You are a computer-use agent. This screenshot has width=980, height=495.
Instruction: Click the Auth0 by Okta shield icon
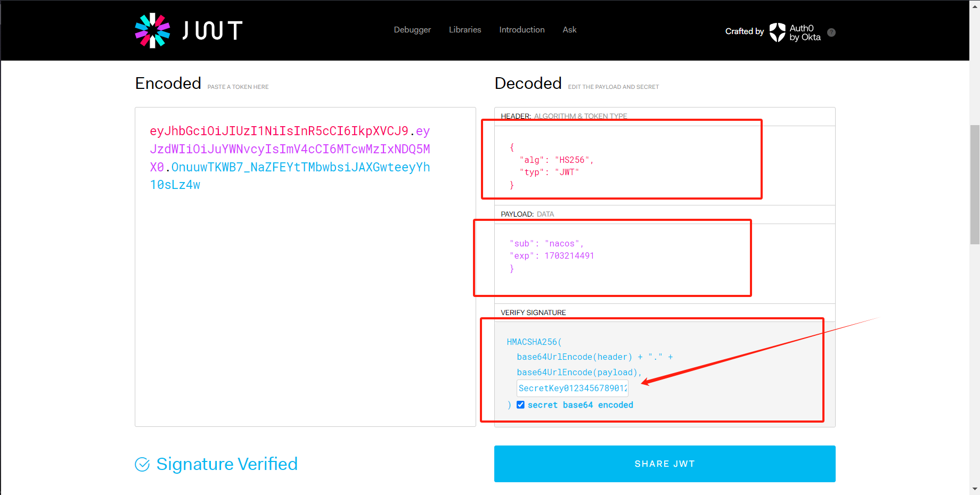click(778, 32)
